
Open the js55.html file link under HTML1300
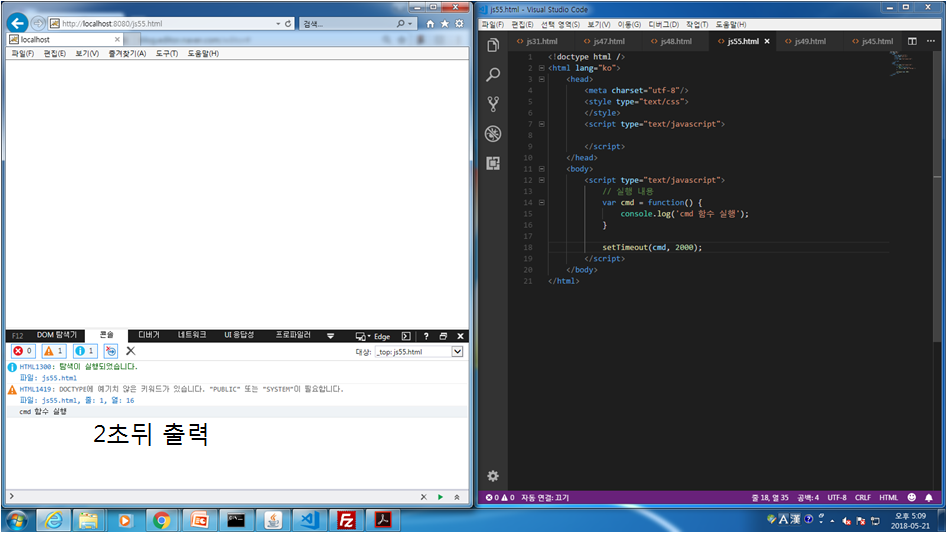pos(59,378)
